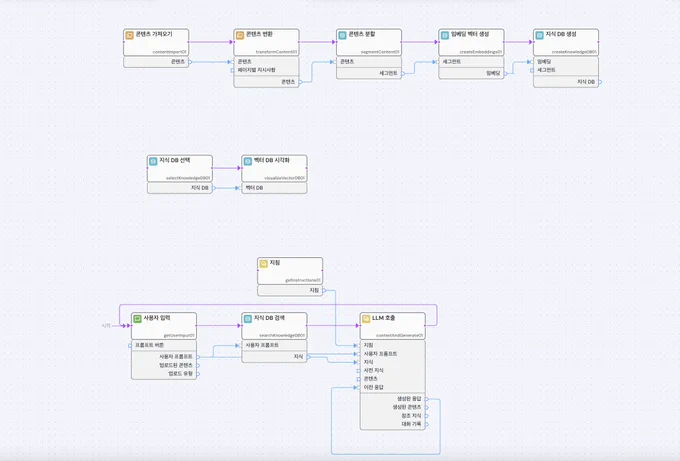
Task: Select the 콘텐츠 가져오기 node title
Action: [x=154, y=34]
